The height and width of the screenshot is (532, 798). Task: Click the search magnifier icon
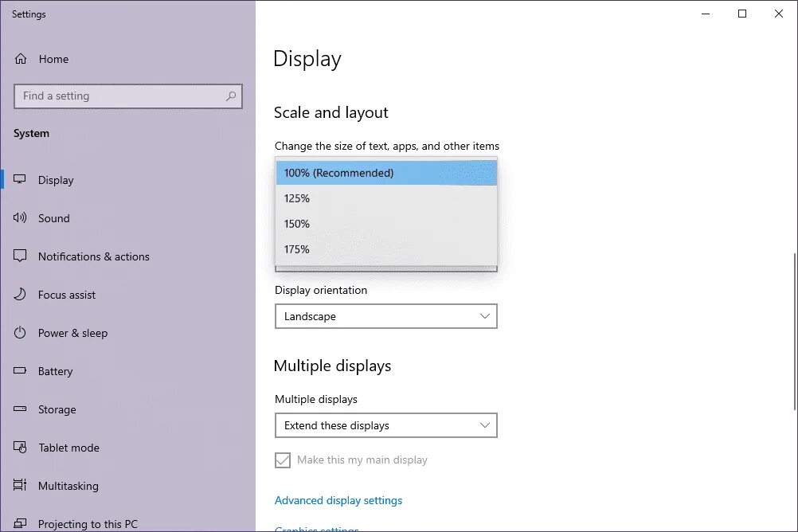pos(231,96)
